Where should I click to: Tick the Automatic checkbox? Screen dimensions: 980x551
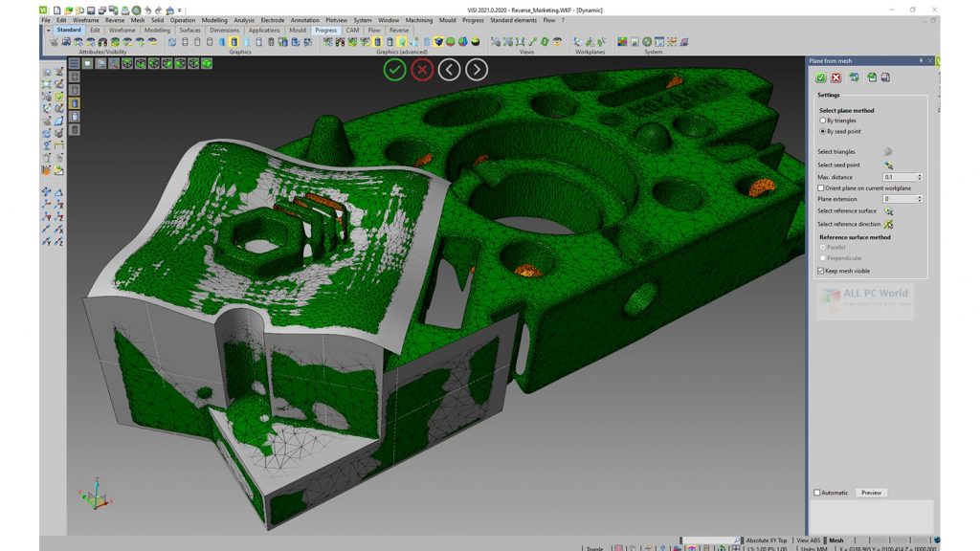click(816, 493)
